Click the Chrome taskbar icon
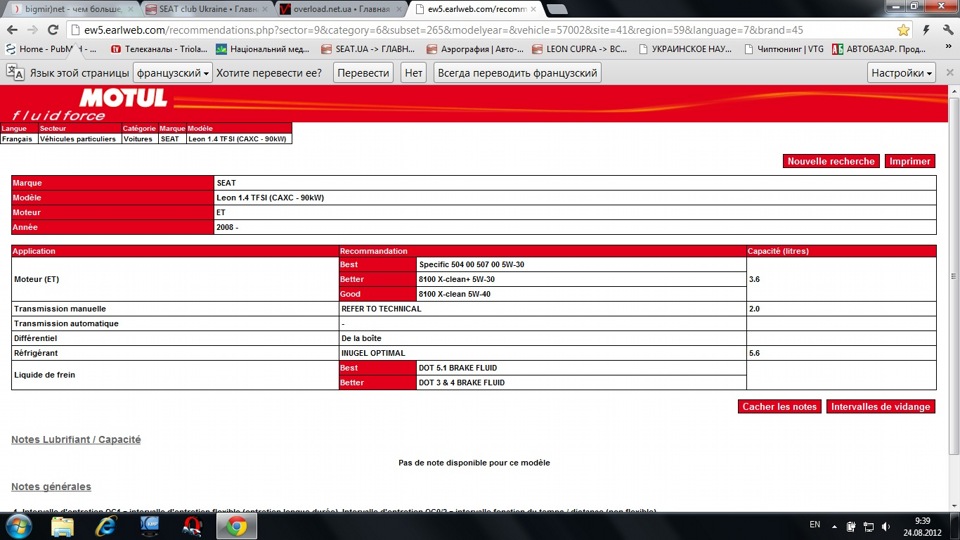 point(236,527)
